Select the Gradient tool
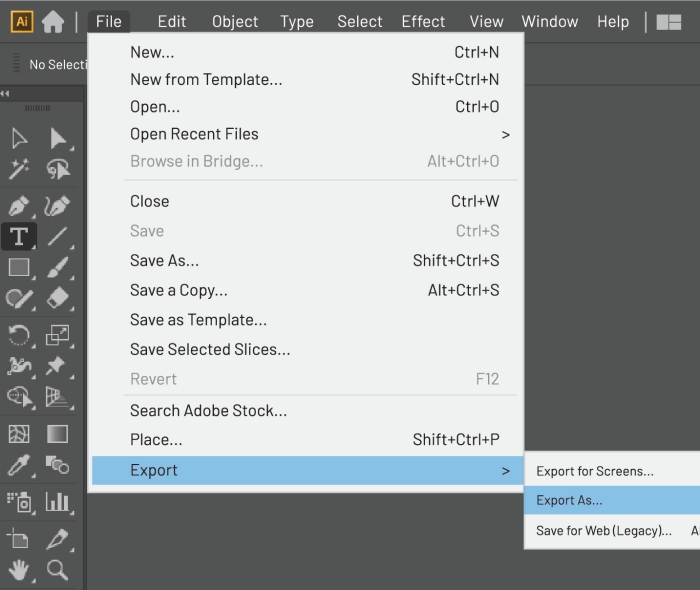Viewport: 700px width, 590px height. [58, 434]
